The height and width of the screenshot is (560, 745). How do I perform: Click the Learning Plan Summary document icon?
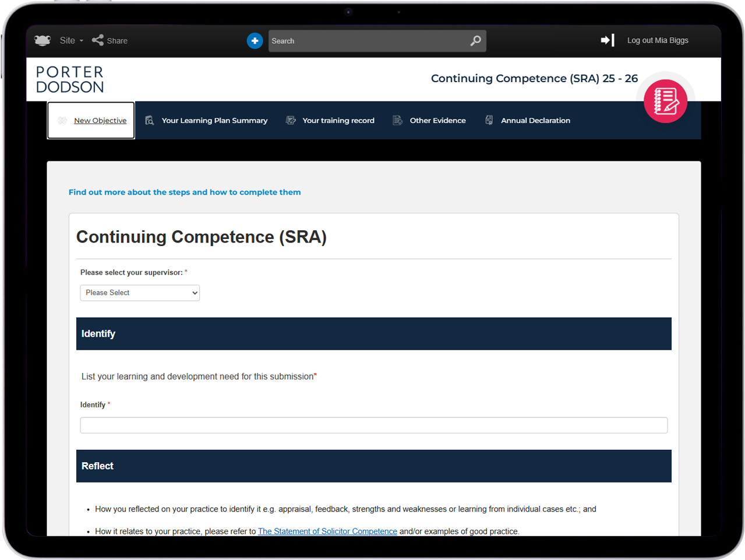point(149,120)
